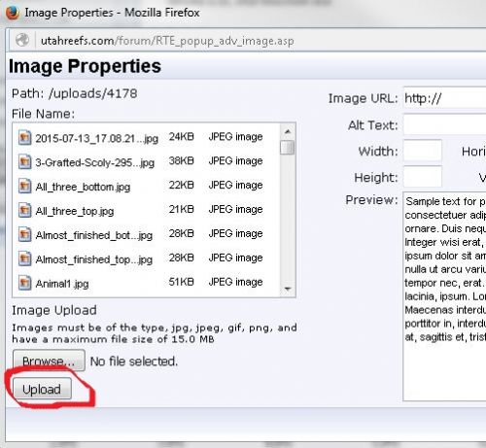Click the file list scroll down arrow
Screen dimensions: 486x448
coord(288,289)
